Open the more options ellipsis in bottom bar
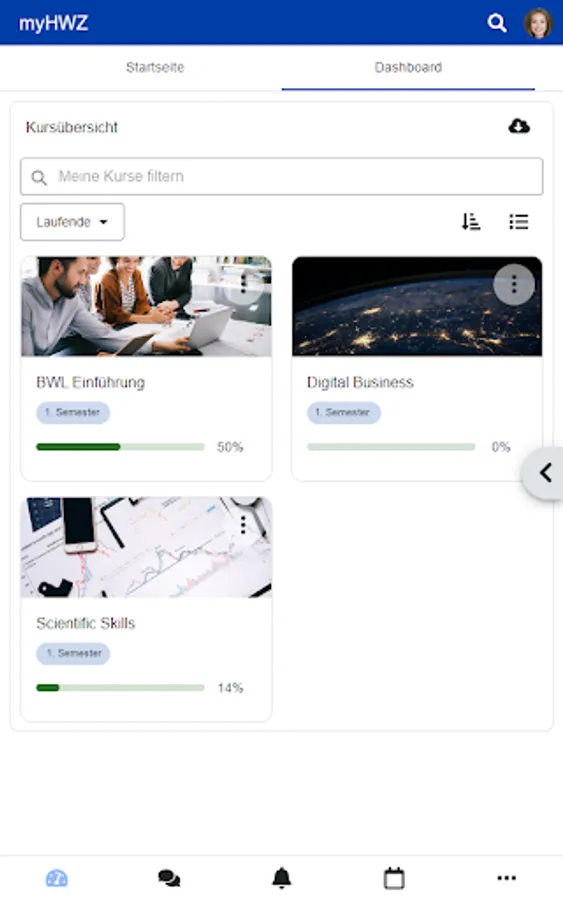Viewport: 563px width, 900px height. coord(506,878)
